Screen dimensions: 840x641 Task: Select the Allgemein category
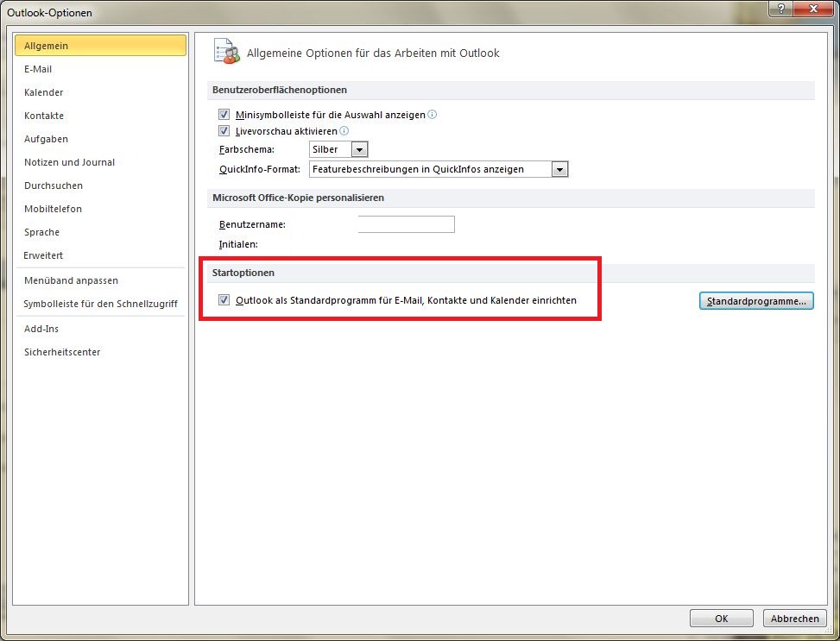[x=100, y=46]
